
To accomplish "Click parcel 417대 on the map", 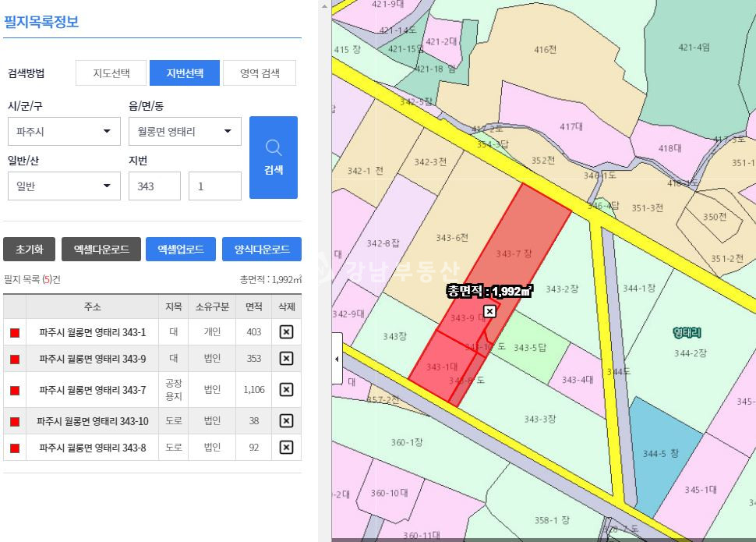I will click(x=571, y=126).
